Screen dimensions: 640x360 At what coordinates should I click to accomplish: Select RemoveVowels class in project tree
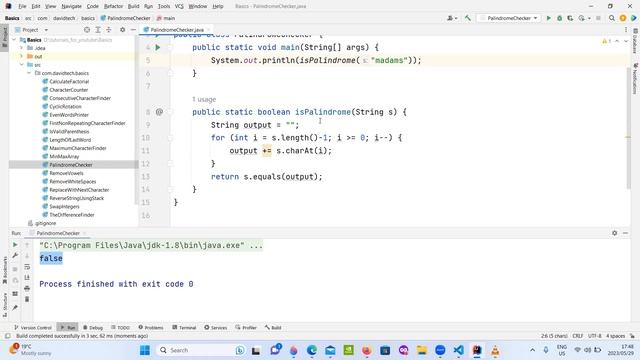pyautogui.click(x=66, y=173)
